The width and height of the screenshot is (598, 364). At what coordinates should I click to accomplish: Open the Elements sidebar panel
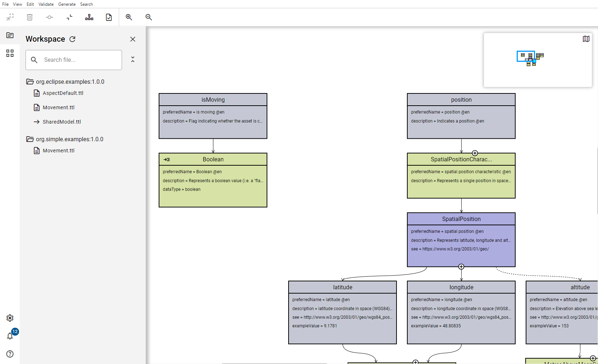pyautogui.click(x=10, y=53)
